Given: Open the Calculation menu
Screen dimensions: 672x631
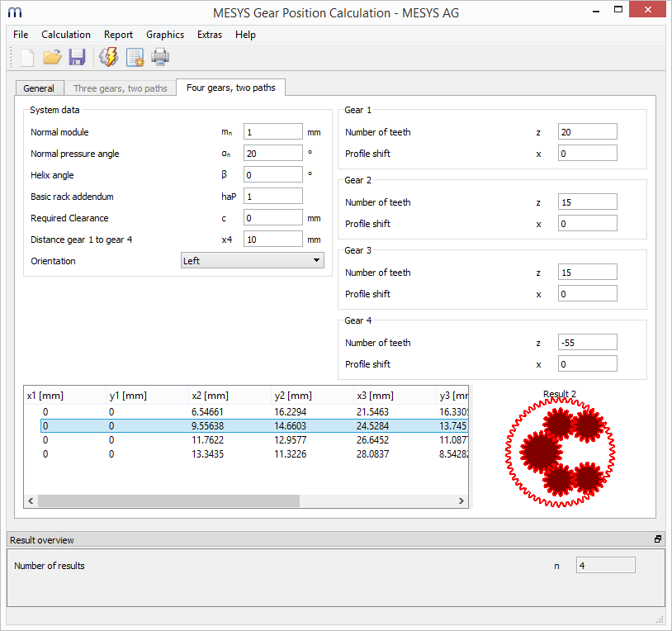Looking at the screenshot, I should click(x=66, y=35).
